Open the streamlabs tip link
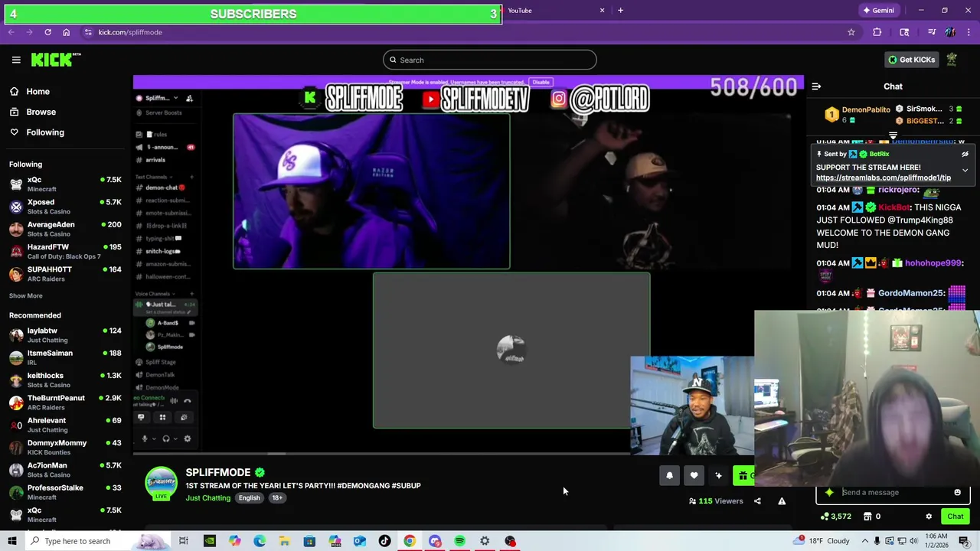980x551 pixels. (884, 178)
